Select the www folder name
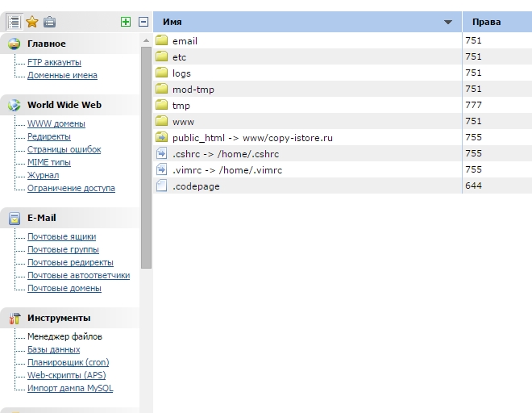The image size is (532, 413). (183, 122)
